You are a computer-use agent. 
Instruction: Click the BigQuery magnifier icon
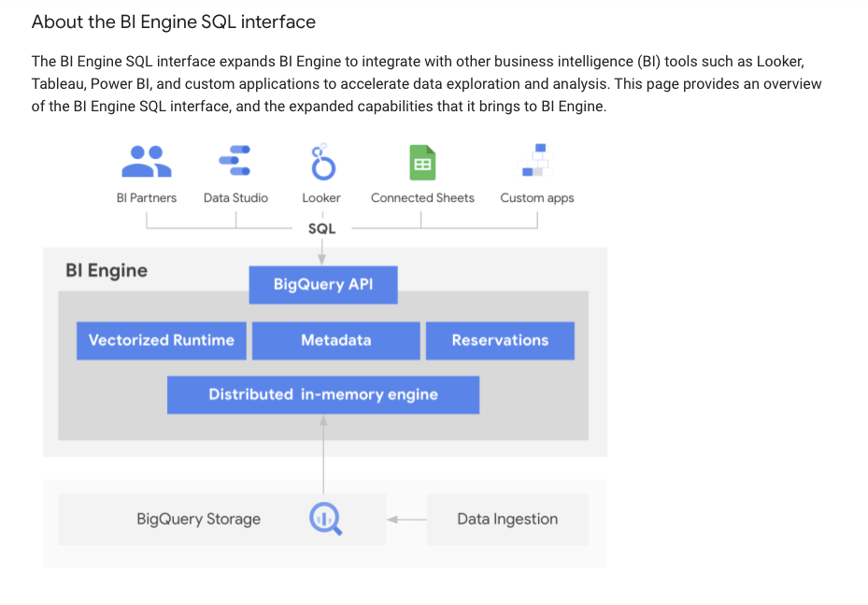pos(325,519)
